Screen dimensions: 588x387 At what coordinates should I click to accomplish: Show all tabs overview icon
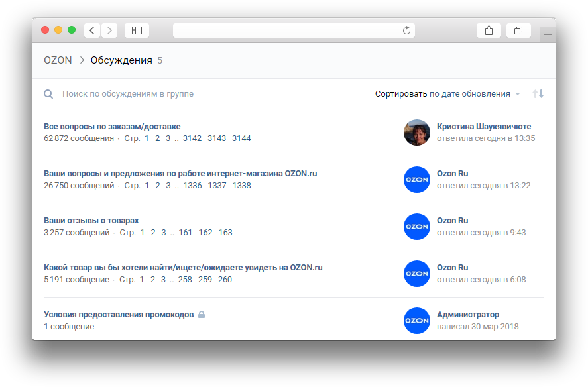[x=518, y=30]
